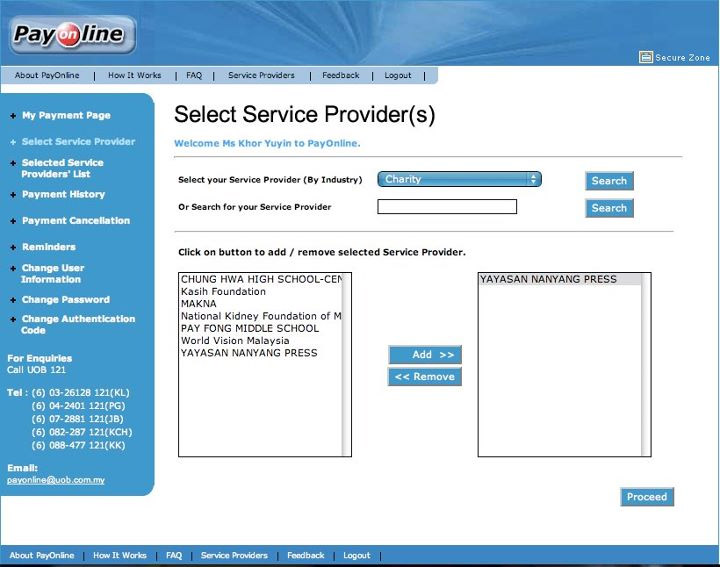Open Payment Cancellation sidebar link
Viewport: 720px width, 567px height.
pyautogui.click(x=76, y=220)
